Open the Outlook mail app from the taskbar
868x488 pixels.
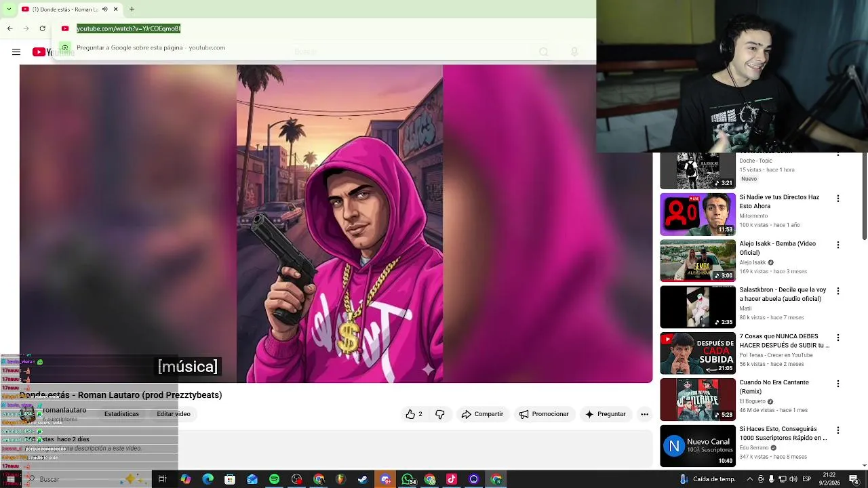tap(252, 479)
